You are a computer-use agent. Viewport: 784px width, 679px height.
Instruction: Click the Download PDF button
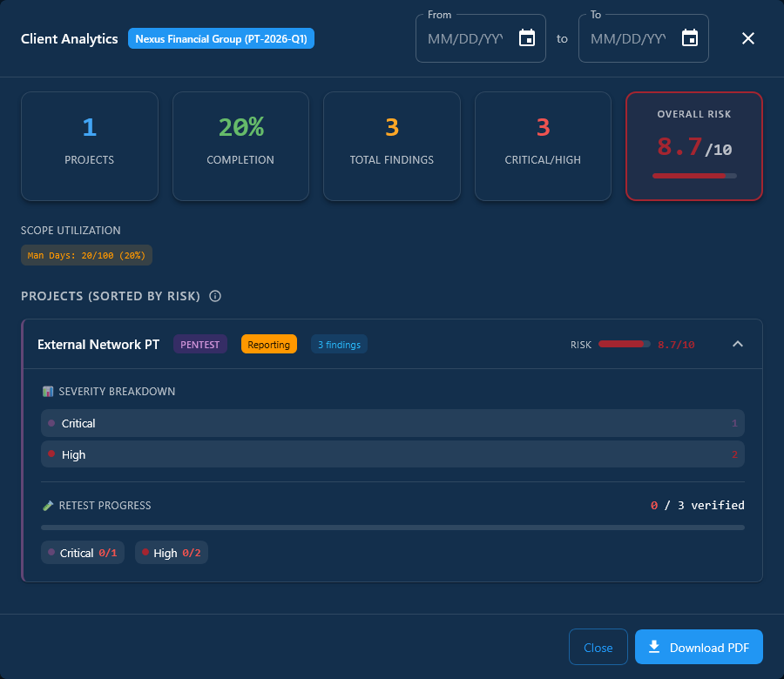click(699, 647)
